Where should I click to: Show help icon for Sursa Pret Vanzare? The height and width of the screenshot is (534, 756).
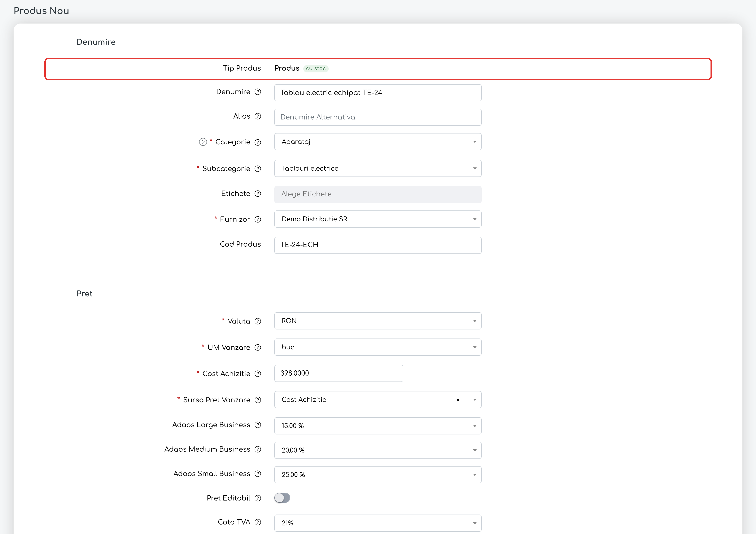point(258,400)
